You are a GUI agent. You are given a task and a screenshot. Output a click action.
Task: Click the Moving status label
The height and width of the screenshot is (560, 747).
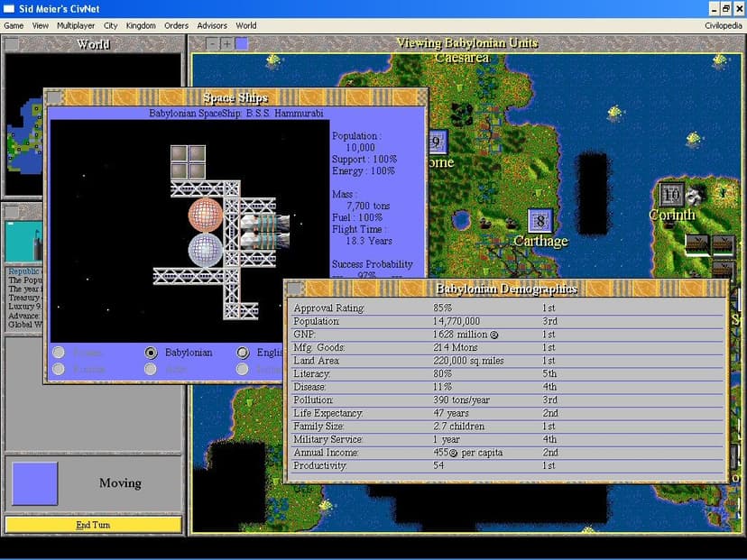coord(120,483)
